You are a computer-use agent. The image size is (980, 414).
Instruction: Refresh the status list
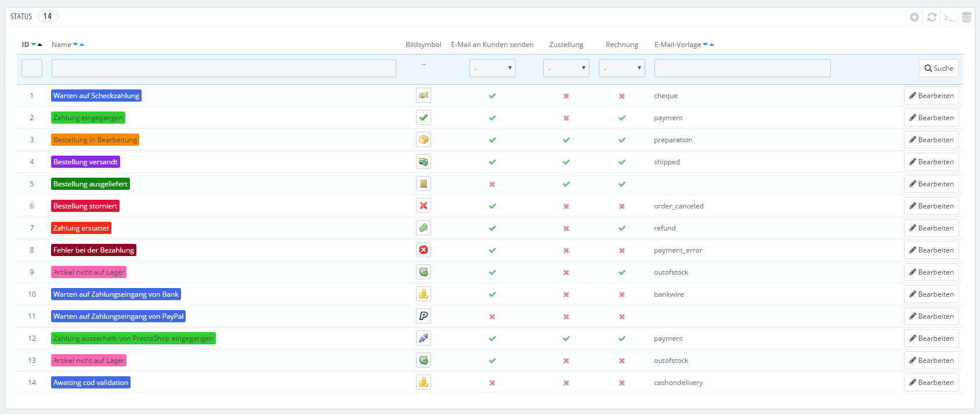[x=932, y=17]
